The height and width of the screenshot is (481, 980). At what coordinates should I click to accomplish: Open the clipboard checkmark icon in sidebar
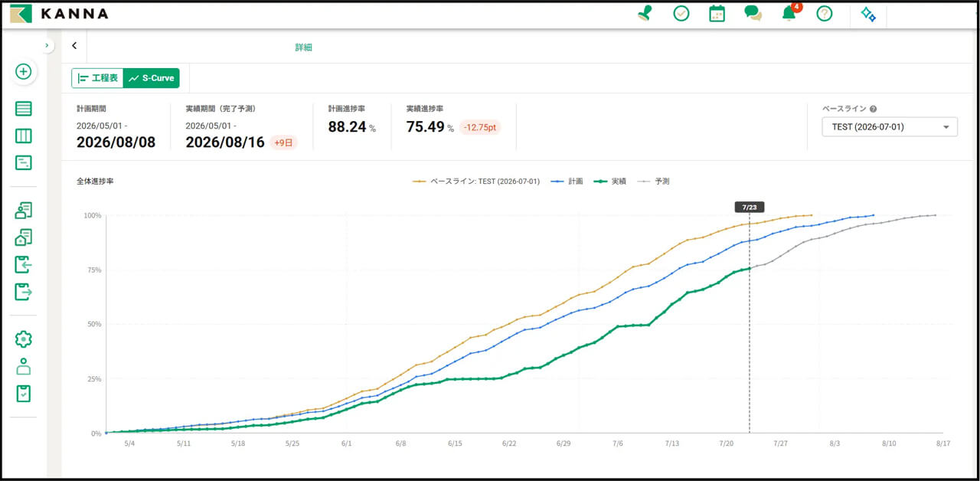(x=24, y=393)
